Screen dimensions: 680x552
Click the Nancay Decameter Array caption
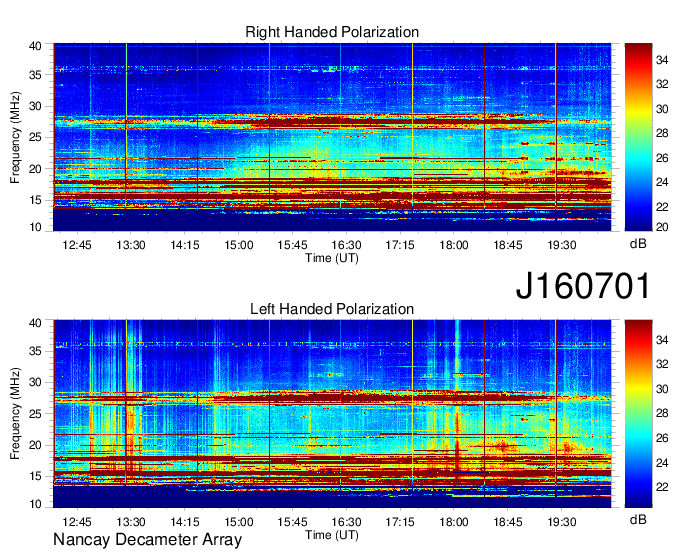coord(147,540)
